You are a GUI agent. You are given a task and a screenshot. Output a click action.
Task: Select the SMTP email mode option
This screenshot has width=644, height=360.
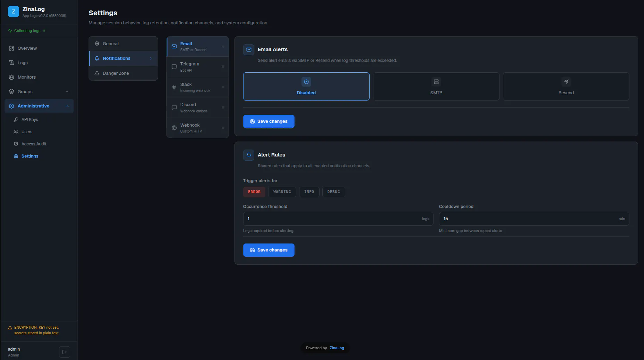(x=436, y=86)
